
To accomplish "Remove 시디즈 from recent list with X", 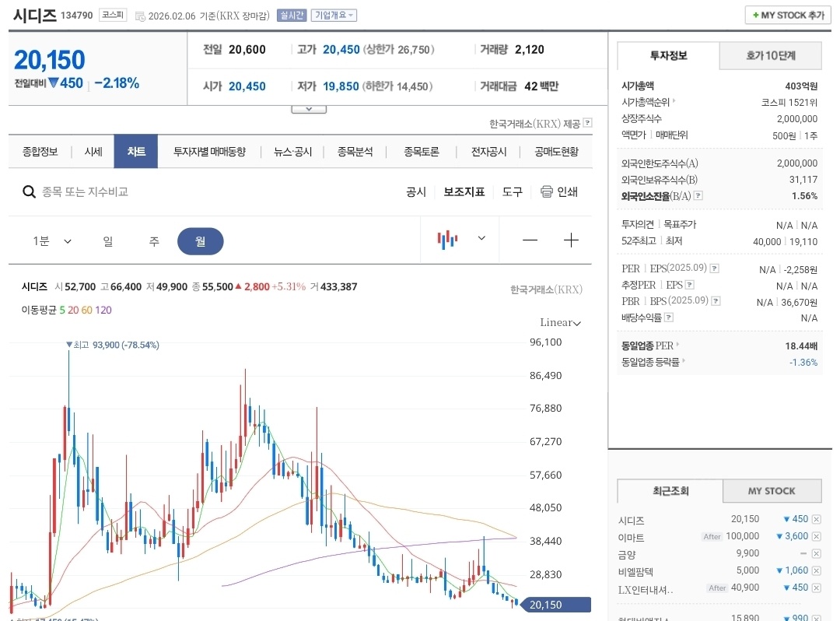I will (816, 520).
